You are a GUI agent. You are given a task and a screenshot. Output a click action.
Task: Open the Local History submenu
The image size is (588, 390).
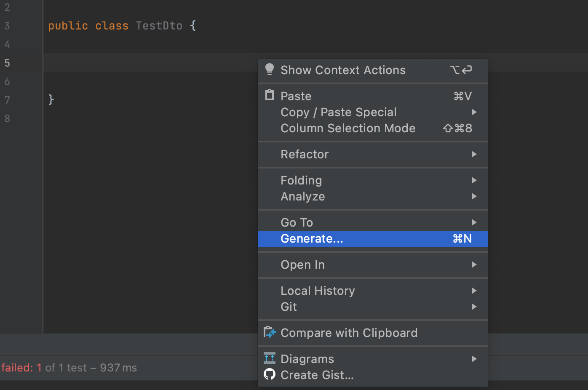coord(318,291)
